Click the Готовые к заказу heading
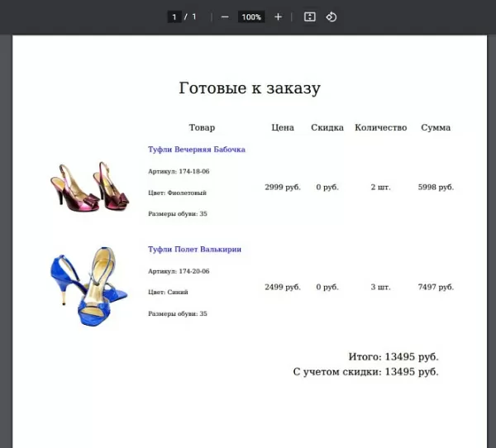496x448 pixels. pos(250,88)
